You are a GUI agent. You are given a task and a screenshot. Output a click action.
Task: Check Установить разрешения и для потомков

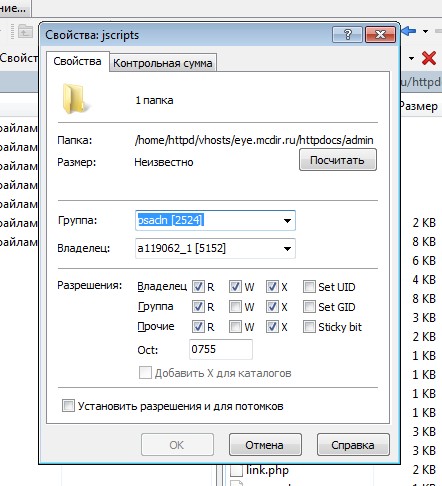(x=68, y=406)
